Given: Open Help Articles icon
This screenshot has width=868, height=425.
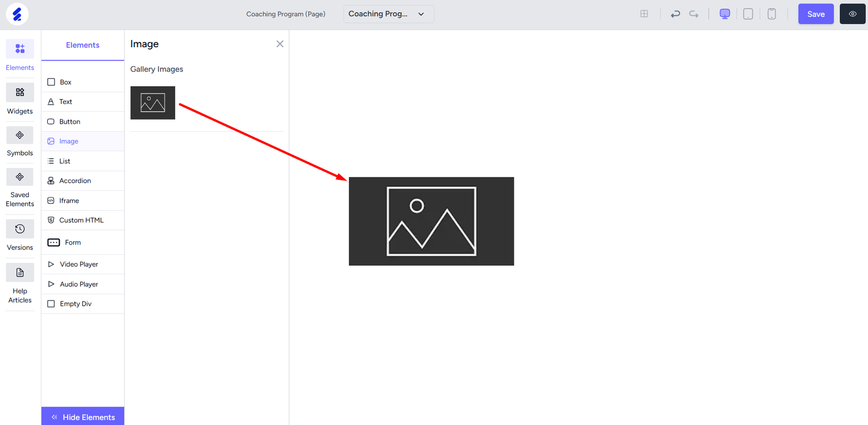Looking at the screenshot, I should [20, 273].
